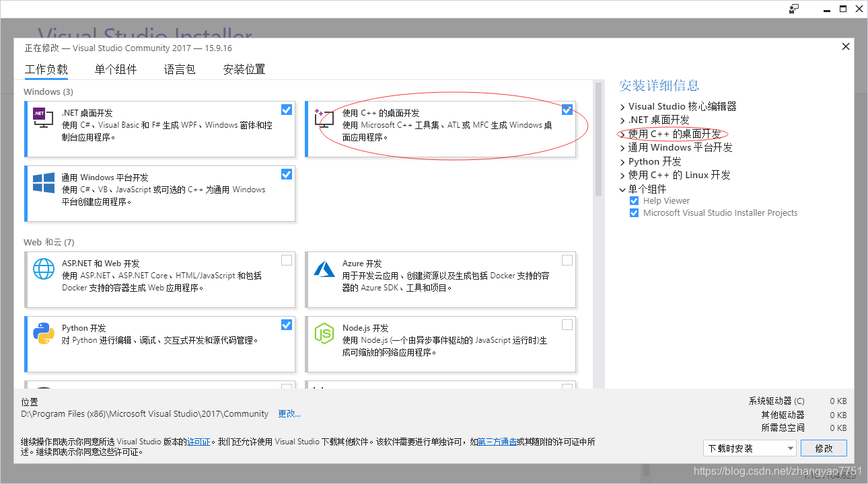Click the workloads list vertical scrollbar
868x484 pixels.
coord(598,139)
